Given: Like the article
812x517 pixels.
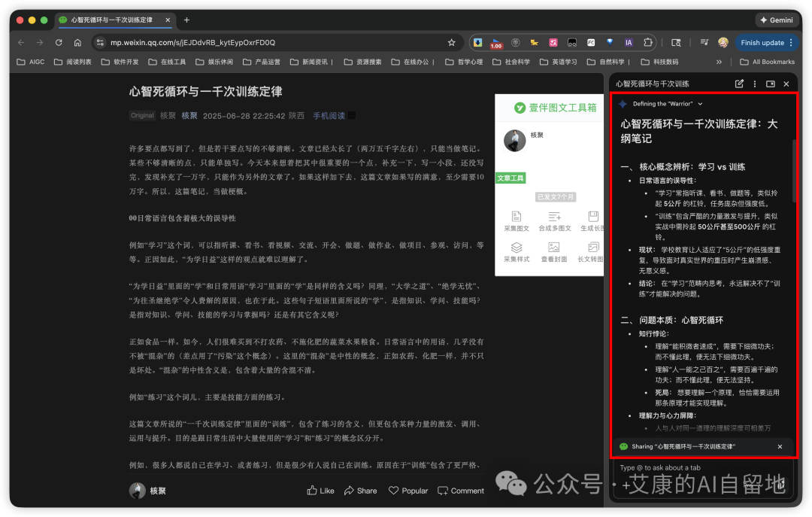Looking at the screenshot, I should click(320, 491).
